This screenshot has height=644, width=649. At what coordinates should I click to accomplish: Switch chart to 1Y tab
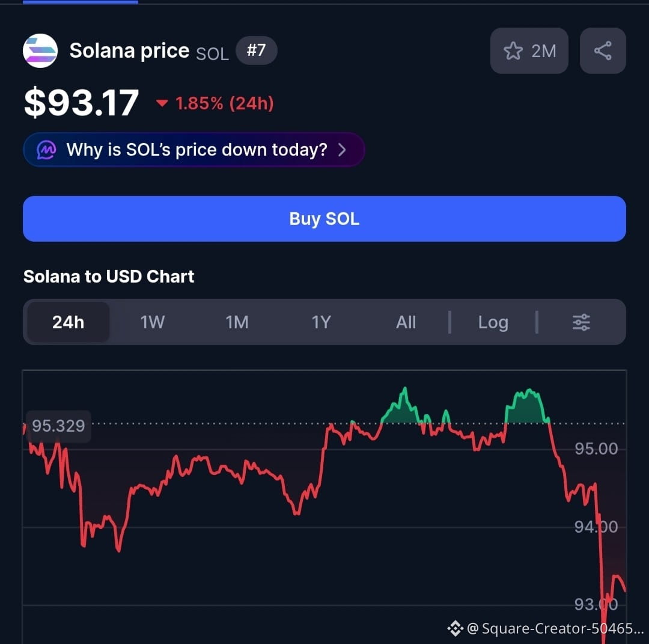pyautogui.click(x=321, y=322)
